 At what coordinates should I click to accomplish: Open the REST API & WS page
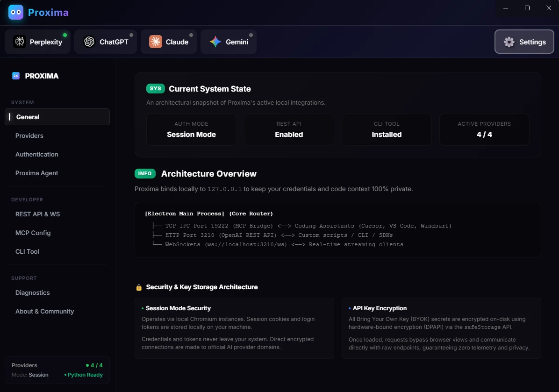tap(57, 214)
